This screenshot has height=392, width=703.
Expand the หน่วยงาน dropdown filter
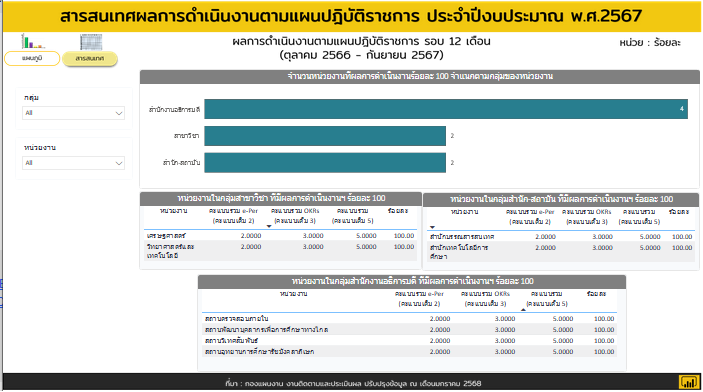click(x=74, y=163)
